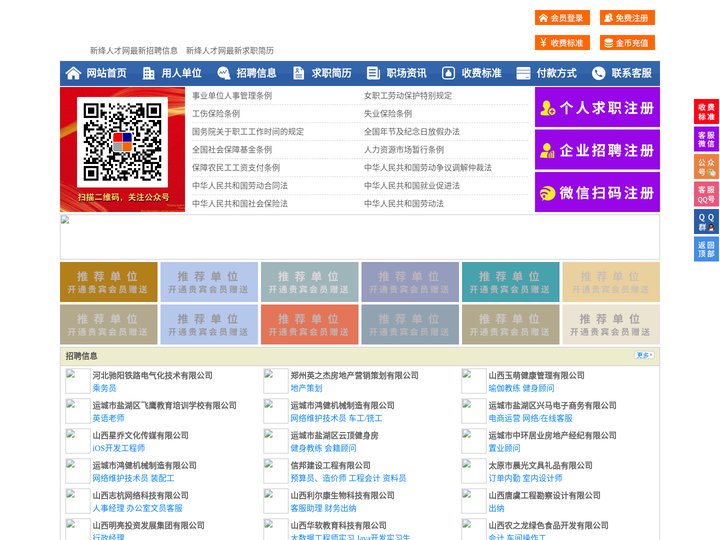Click the person icon on 企业招聘注册

click(x=547, y=150)
